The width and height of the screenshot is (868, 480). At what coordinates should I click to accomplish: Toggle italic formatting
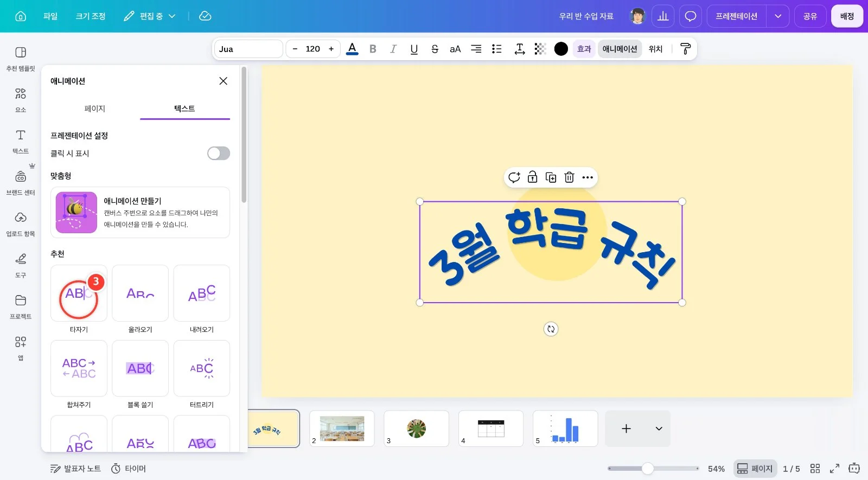click(x=393, y=49)
